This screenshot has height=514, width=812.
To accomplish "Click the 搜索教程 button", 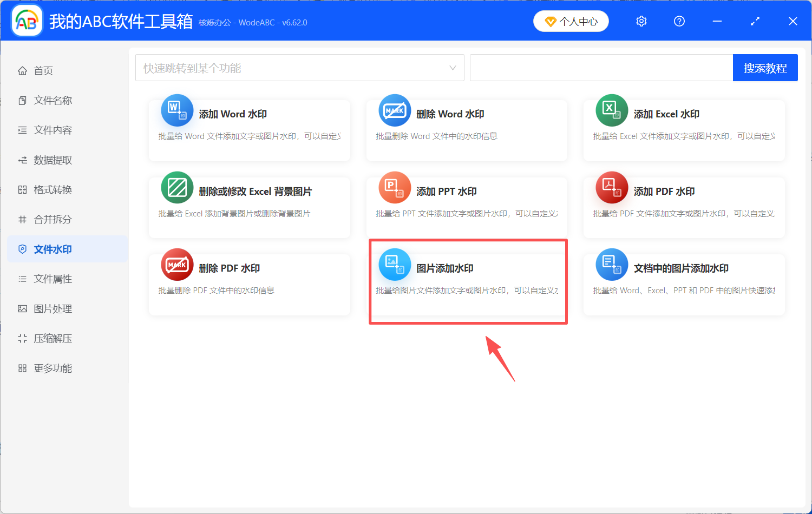I will pyautogui.click(x=765, y=67).
